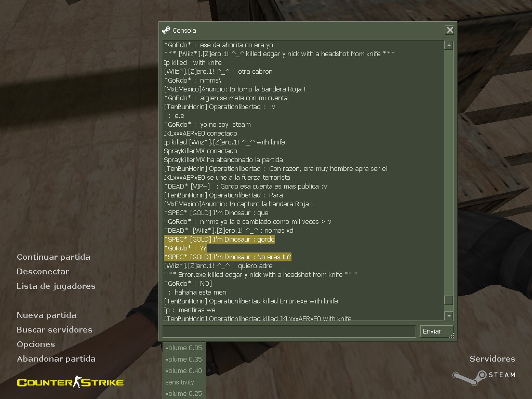Viewport: 532px width, 399px height.
Task: Click the console scrollbar thumb
Action: click(448, 300)
